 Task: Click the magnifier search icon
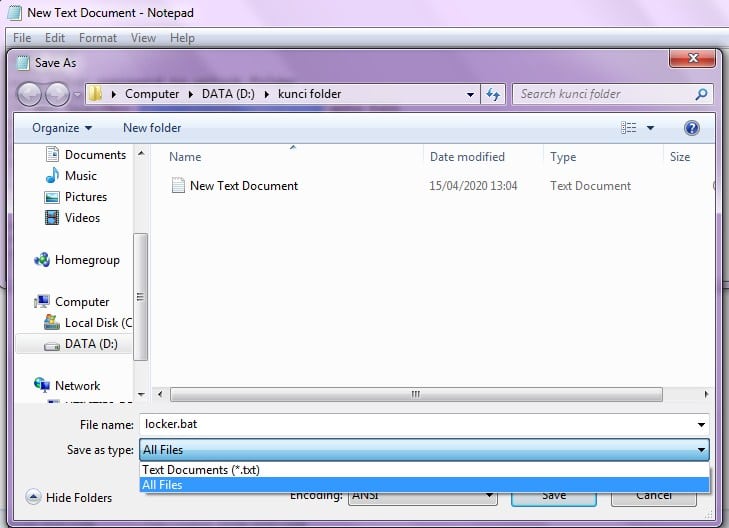coord(701,94)
